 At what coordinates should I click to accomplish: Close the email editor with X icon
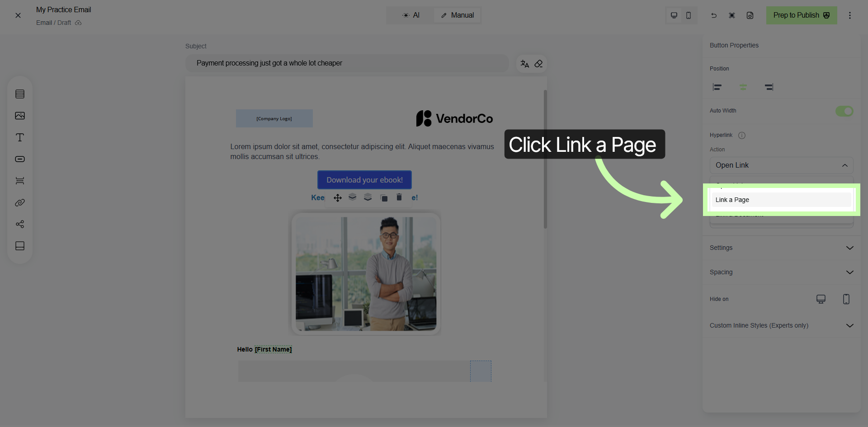[x=18, y=15]
